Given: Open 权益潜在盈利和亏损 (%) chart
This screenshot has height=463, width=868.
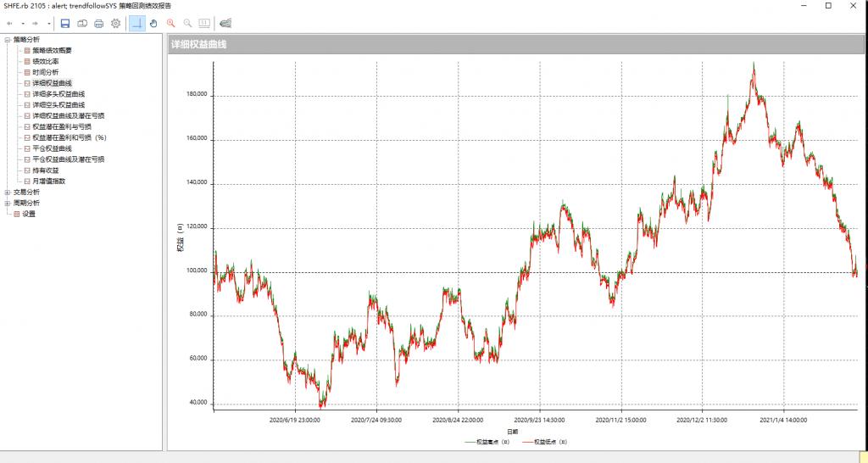Looking at the screenshot, I should pos(70,137).
